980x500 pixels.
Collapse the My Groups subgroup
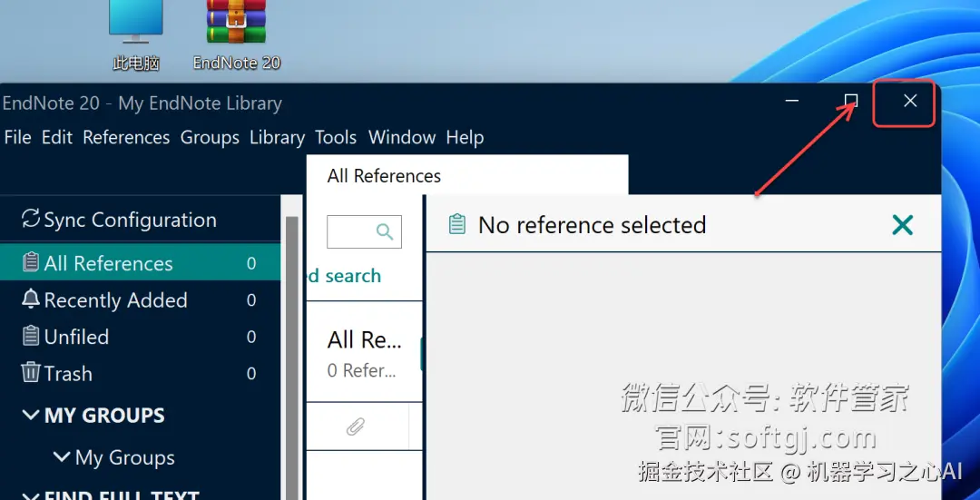coord(62,456)
